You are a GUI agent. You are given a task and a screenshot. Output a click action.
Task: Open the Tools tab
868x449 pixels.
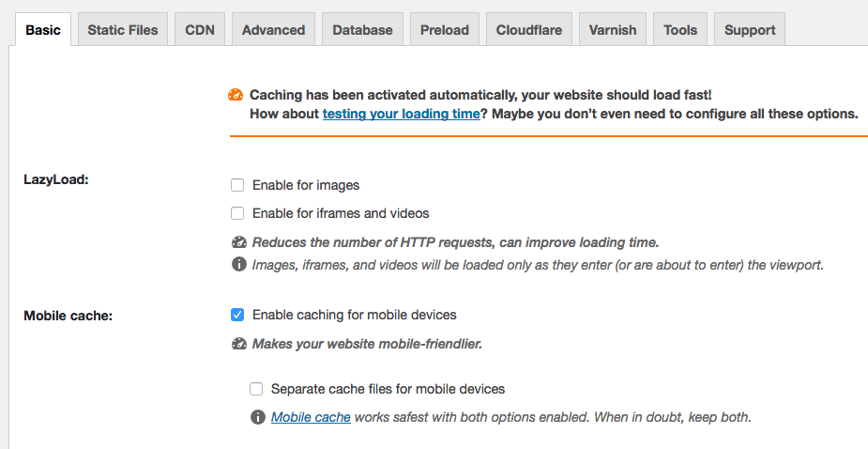click(680, 30)
